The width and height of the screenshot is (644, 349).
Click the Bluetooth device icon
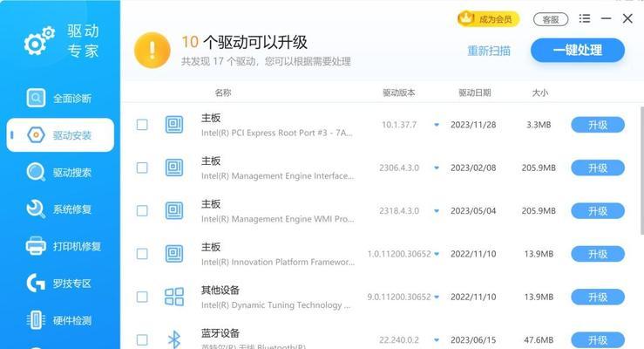tap(174, 339)
